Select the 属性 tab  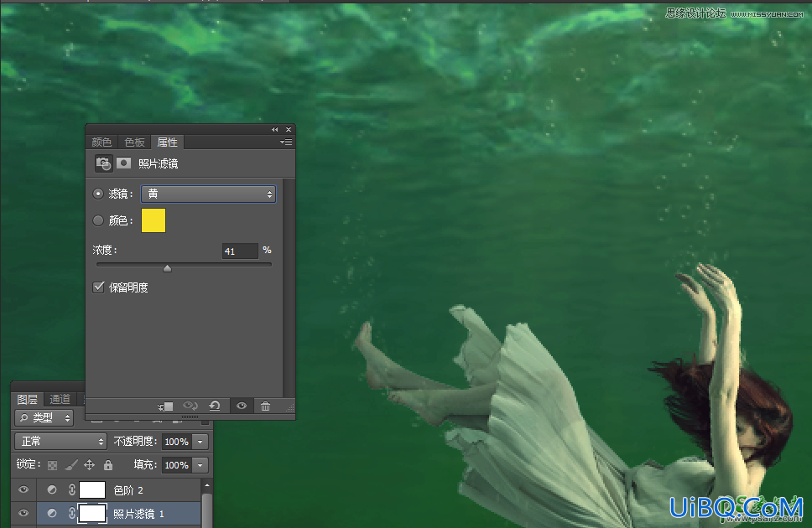pyautogui.click(x=167, y=142)
